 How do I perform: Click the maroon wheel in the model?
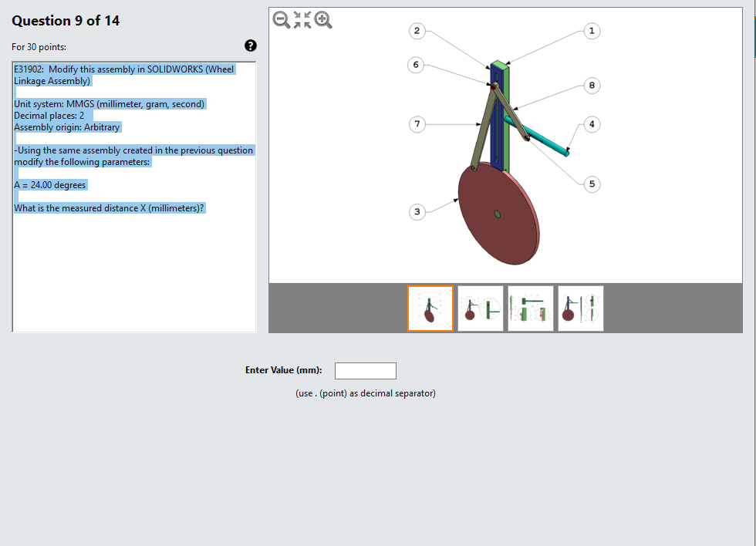(x=498, y=216)
